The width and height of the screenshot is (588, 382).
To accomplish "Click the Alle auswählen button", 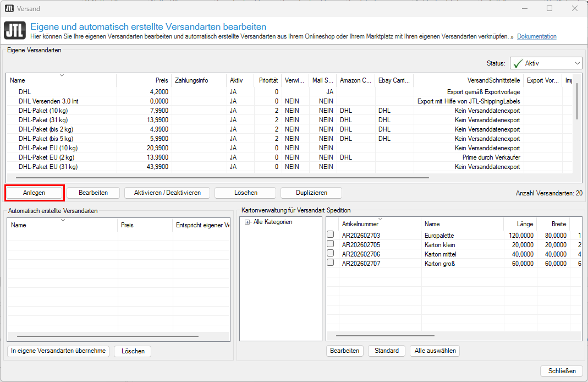I will coord(434,351).
